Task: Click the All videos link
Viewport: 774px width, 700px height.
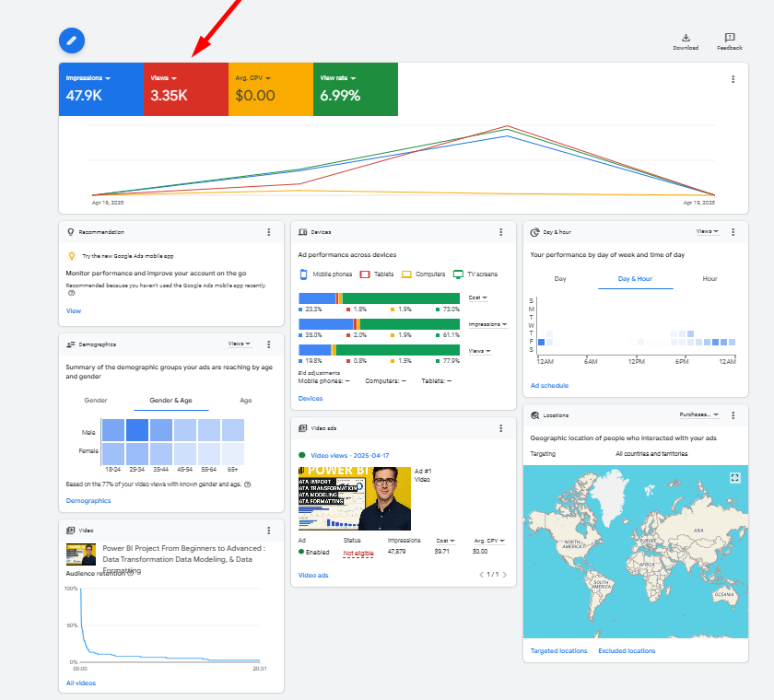Action: pos(81,683)
